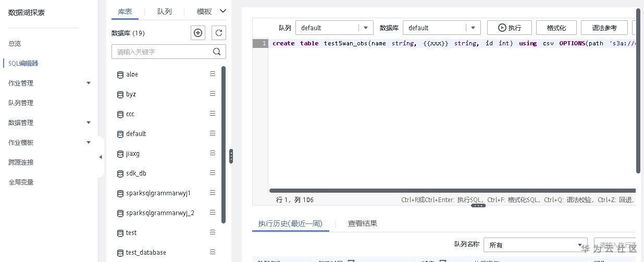Click the add database plus icon
The width and height of the screenshot is (644, 262).
198,33
